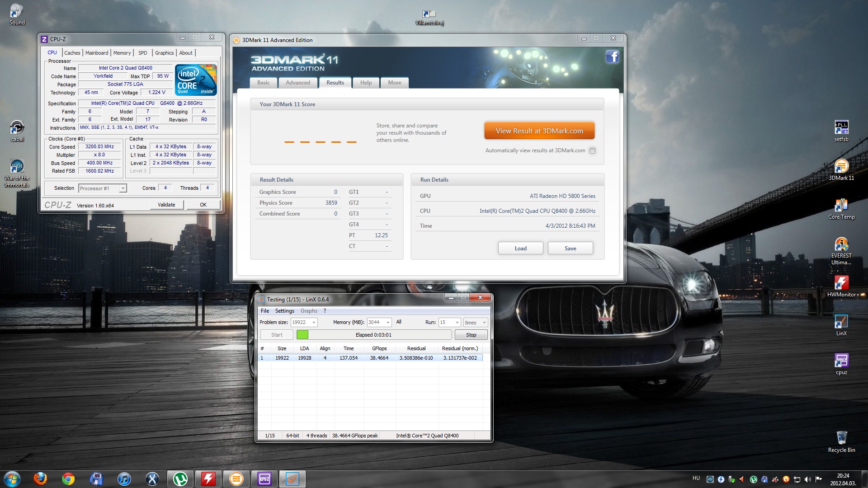868x488 pixels.
Task: Open the Graphics tab in CPU-Z
Action: coord(165,53)
